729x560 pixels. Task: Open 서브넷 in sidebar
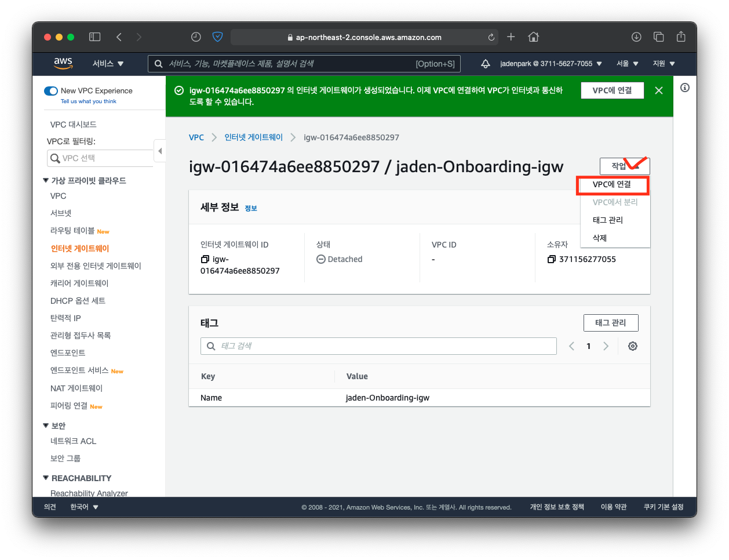(x=61, y=213)
